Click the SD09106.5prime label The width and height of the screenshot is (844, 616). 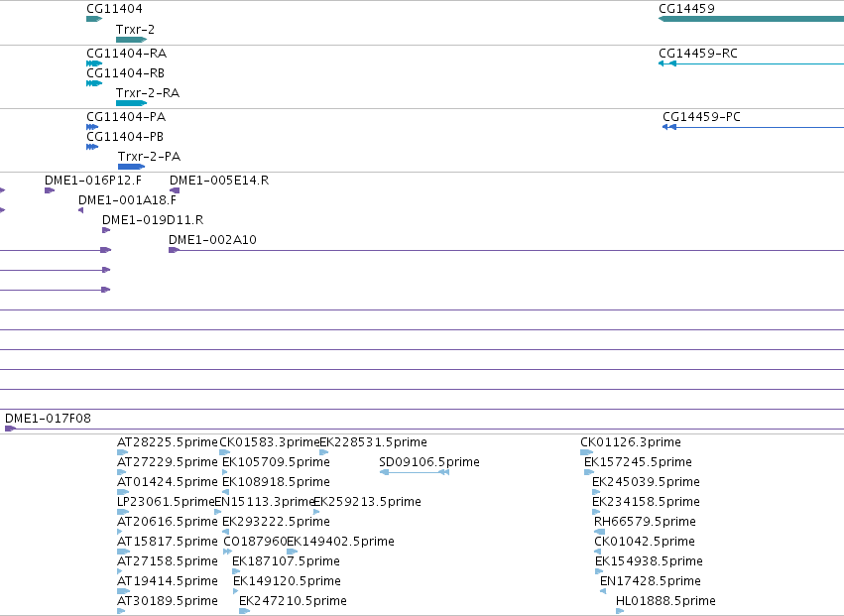tap(429, 462)
